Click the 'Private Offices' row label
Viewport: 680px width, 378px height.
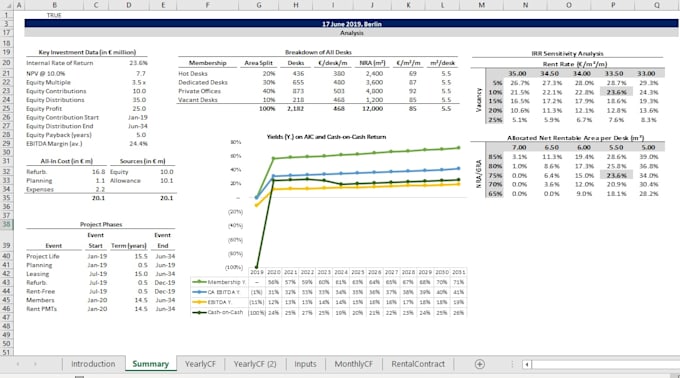click(199, 91)
